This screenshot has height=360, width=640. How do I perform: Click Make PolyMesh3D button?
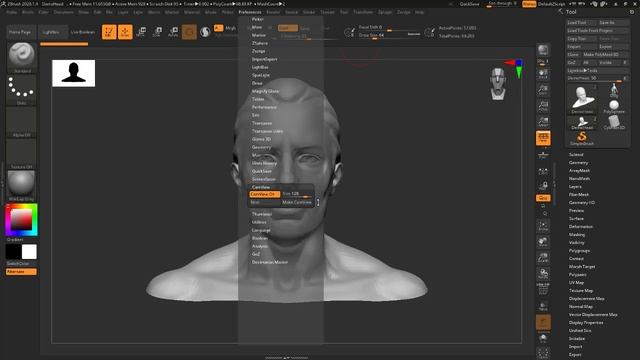click(605, 54)
